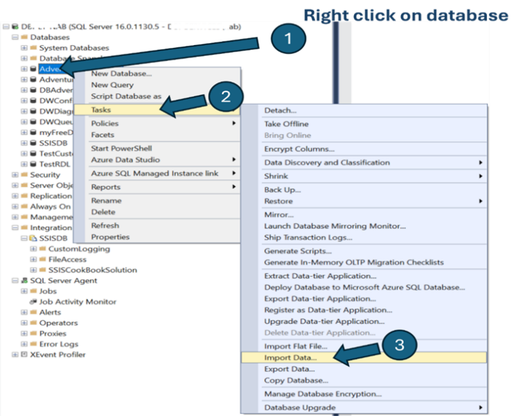Click Back Up... in Tasks submenu

click(x=282, y=190)
